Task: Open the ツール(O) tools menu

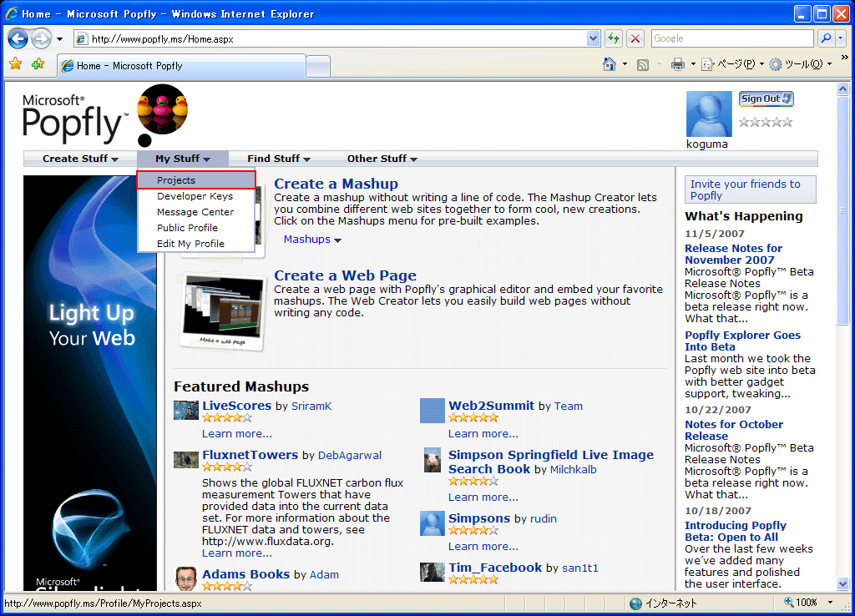Action: tap(801, 65)
